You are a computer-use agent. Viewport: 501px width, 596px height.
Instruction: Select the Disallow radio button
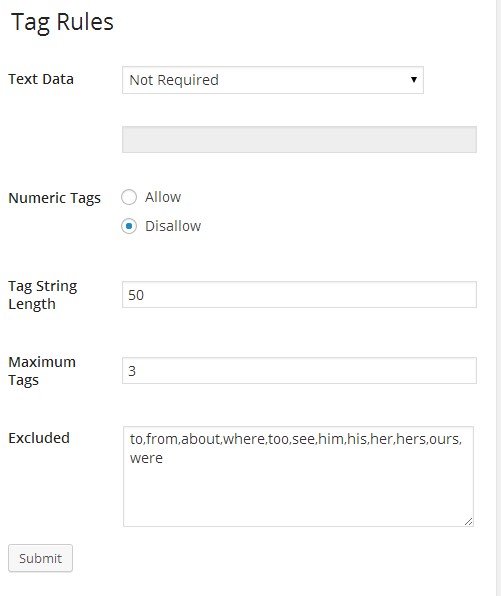pyautogui.click(x=129, y=226)
